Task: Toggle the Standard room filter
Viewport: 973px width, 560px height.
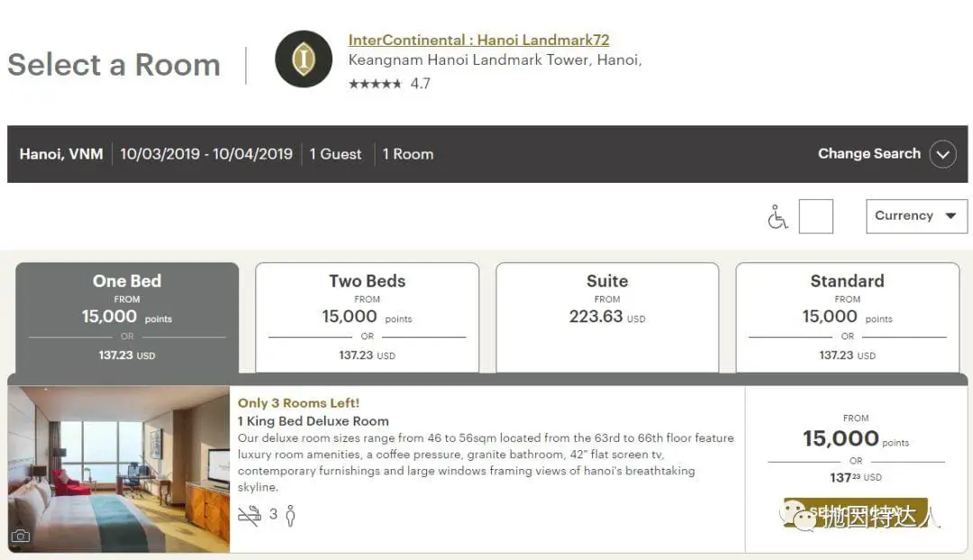Action: click(847, 315)
